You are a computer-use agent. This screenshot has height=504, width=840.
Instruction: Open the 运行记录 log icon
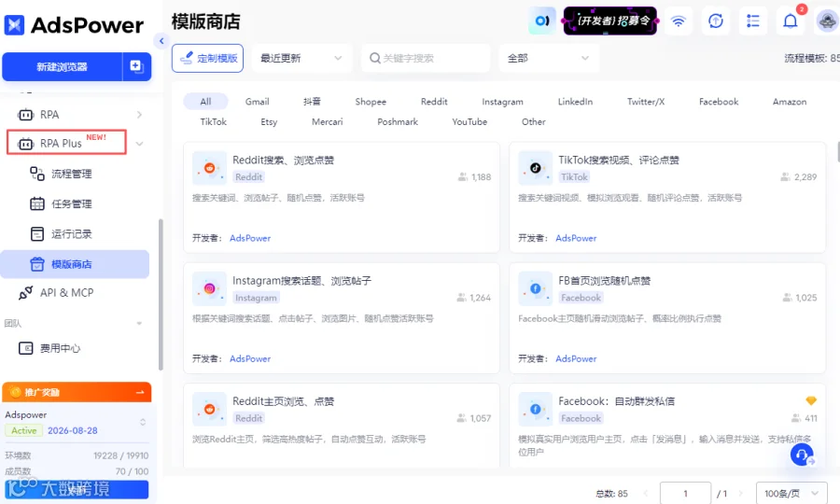(x=37, y=234)
